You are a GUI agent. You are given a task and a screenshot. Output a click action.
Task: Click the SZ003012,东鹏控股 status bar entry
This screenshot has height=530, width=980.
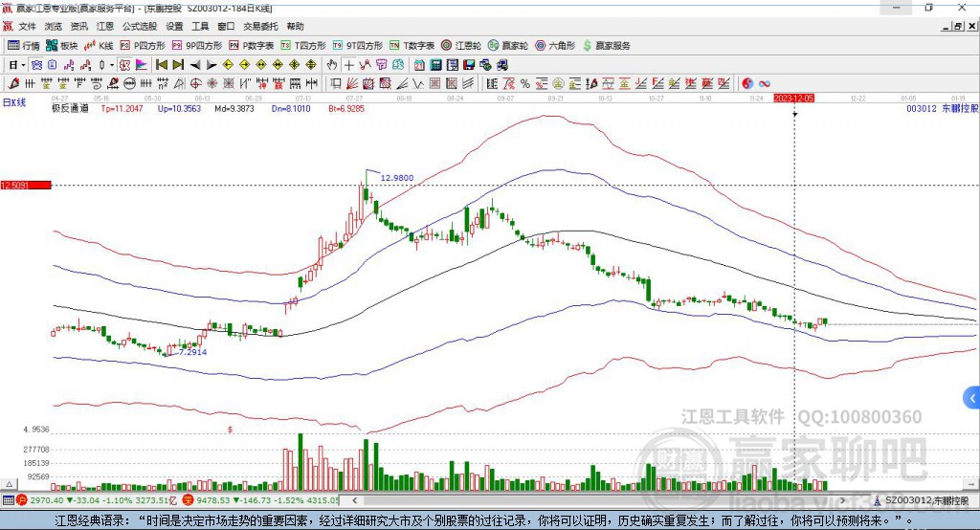pyautogui.click(x=922, y=500)
